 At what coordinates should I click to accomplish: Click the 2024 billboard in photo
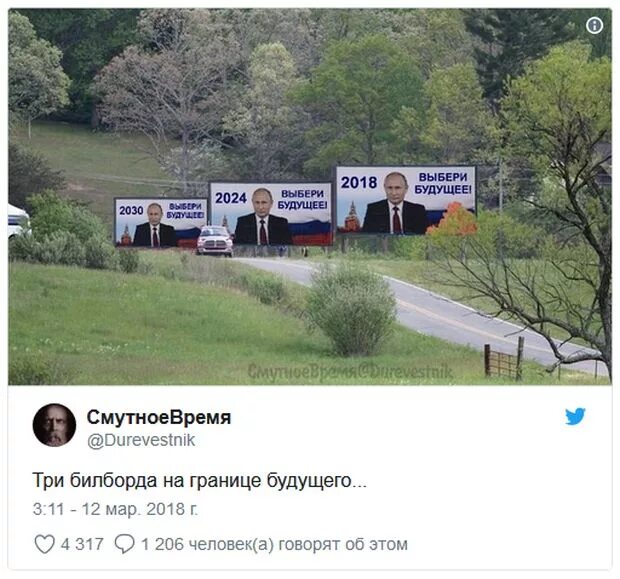(271, 214)
